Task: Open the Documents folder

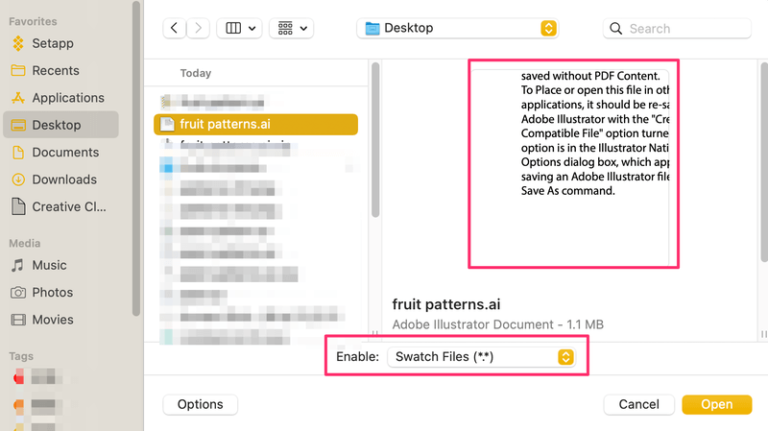Action: coord(65,152)
